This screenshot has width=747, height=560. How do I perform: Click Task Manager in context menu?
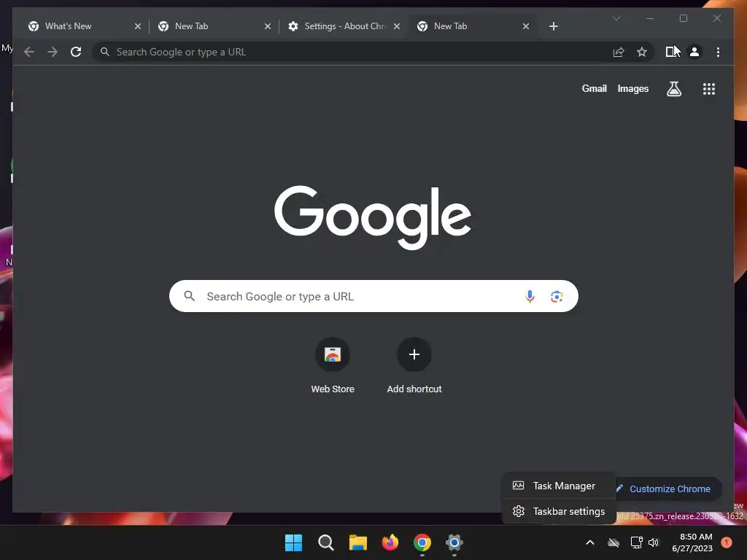[559, 486]
